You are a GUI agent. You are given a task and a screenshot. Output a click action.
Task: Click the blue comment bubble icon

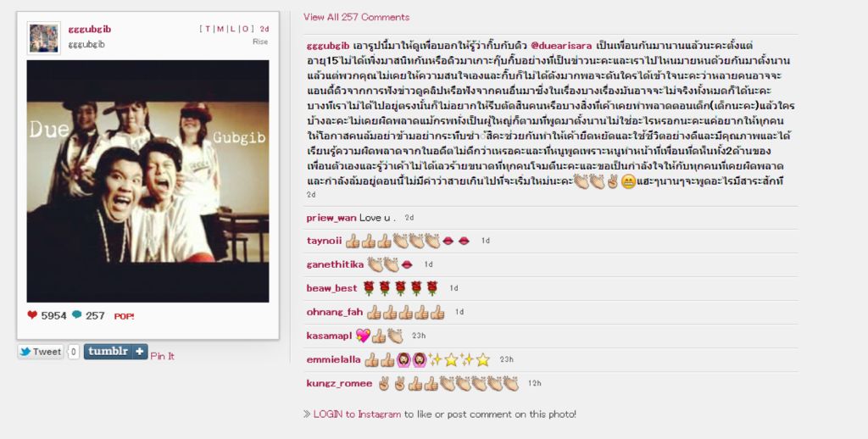pos(77,315)
